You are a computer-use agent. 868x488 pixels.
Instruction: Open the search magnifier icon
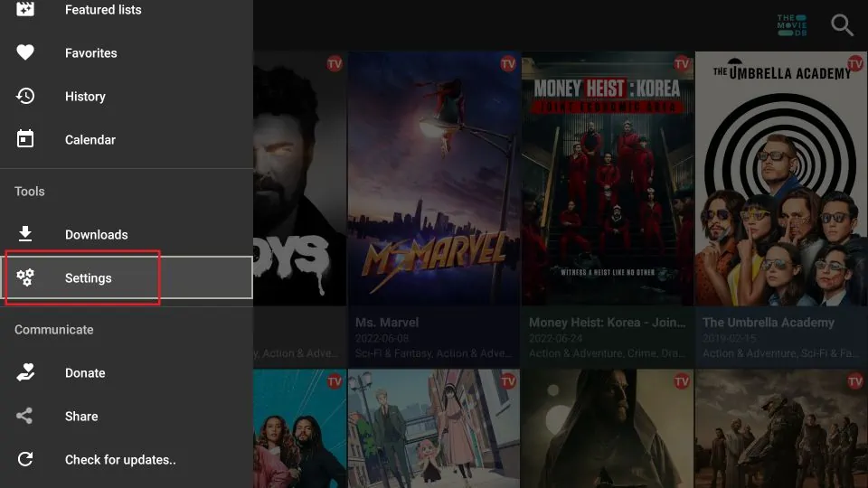842,25
